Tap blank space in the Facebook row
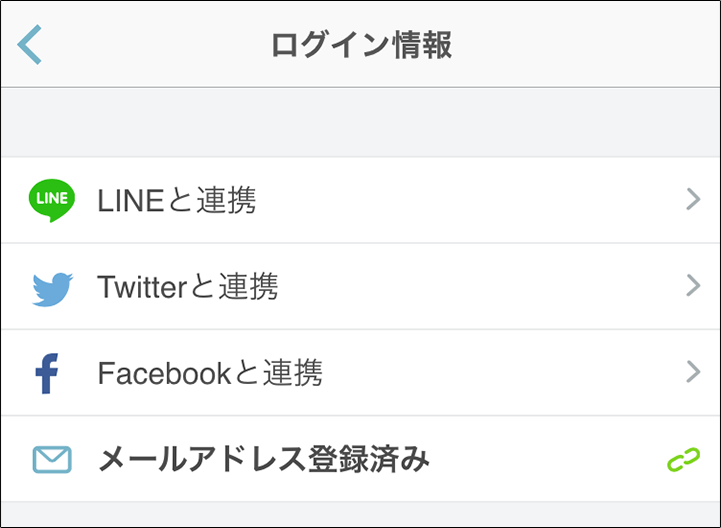This screenshot has width=721, height=528. click(x=500, y=374)
